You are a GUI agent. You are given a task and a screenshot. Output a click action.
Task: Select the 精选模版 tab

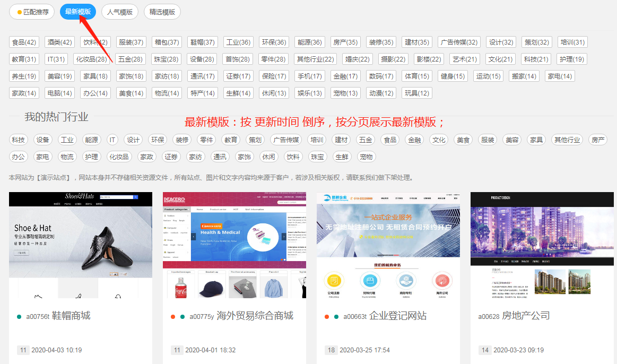click(162, 12)
